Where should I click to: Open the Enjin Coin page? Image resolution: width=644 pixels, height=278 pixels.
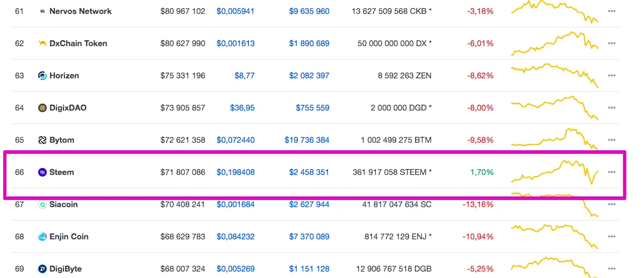[69, 237]
